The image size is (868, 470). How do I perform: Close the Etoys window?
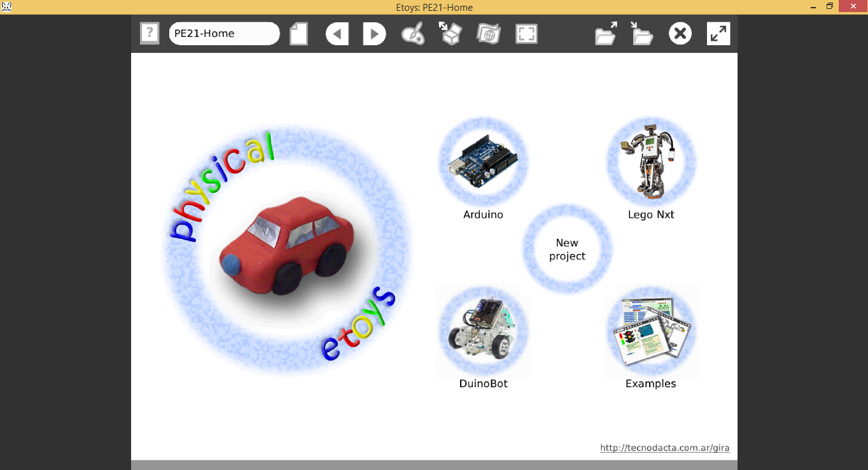pos(853,6)
